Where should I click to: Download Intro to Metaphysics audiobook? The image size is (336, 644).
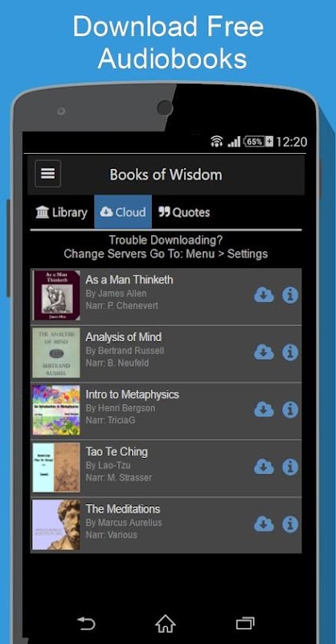(264, 410)
